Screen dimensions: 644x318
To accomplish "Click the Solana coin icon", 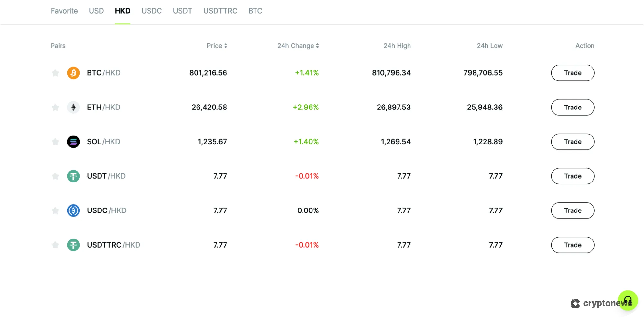I will (73, 142).
